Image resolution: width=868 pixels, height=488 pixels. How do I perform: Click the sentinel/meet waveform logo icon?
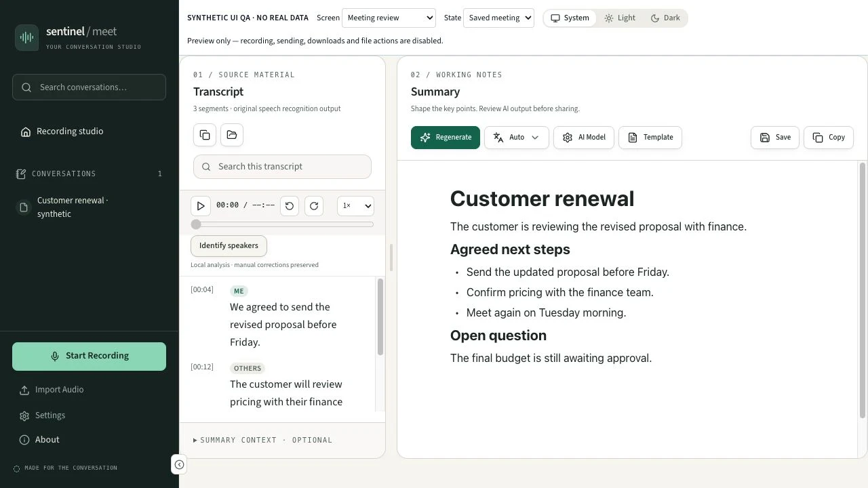27,37
